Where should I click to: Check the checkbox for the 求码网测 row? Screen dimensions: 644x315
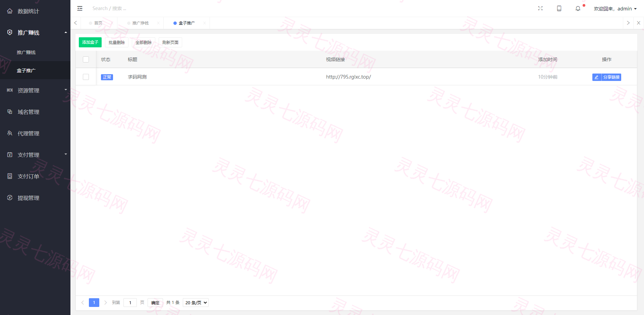point(86,77)
